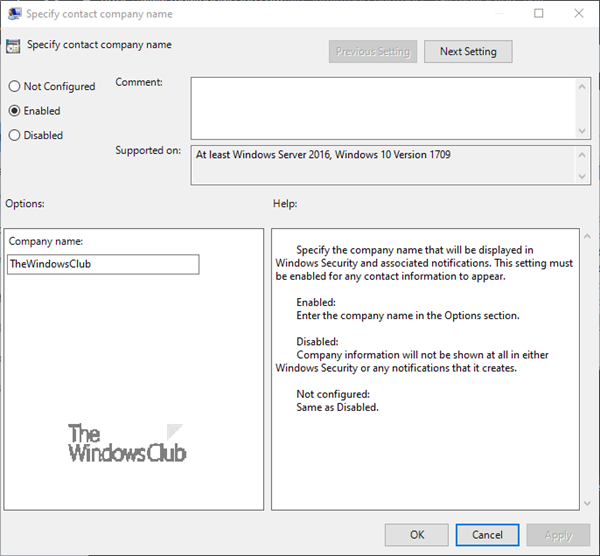The width and height of the screenshot is (600, 556).
Task: Click the 'Comment:' label
Action: (x=139, y=82)
